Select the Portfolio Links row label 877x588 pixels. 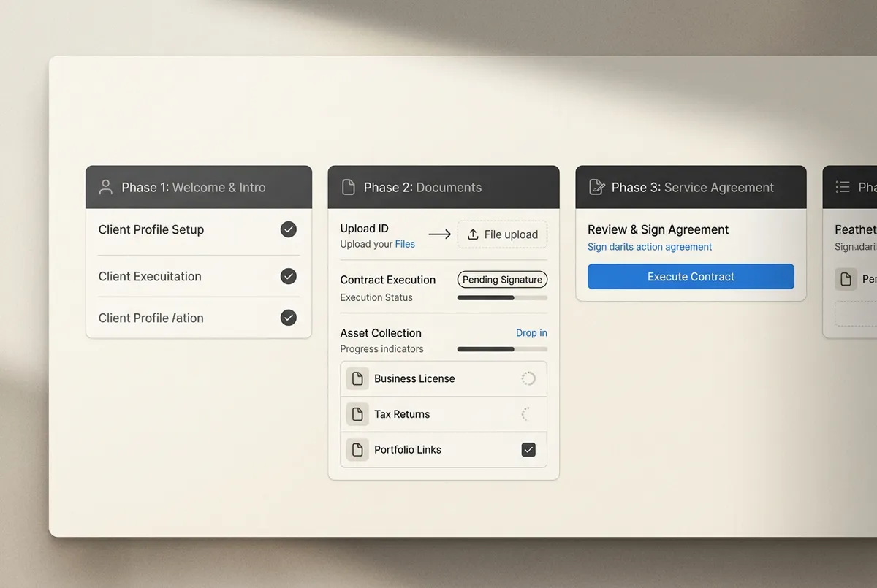408,450
